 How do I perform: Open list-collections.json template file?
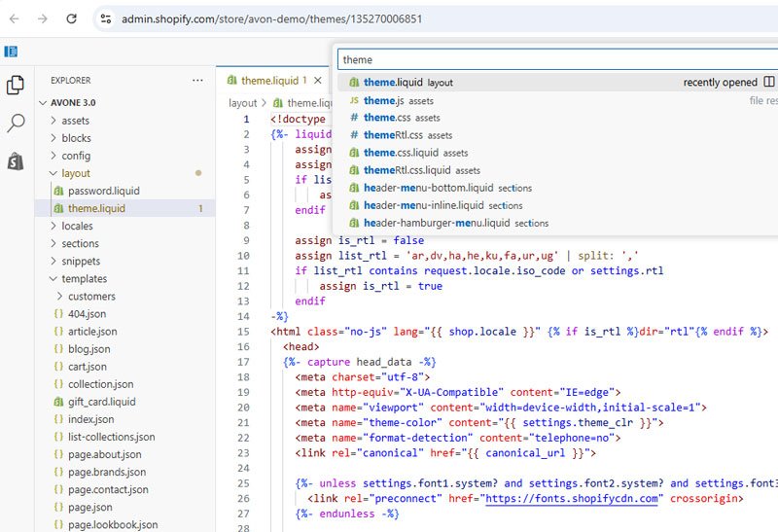(125, 438)
